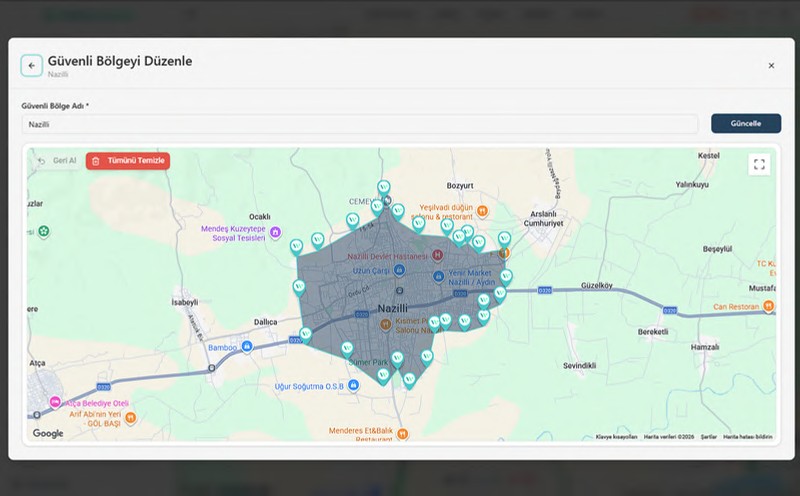This screenshot has height=496, width=800.
Task: Click Arif Abi'nin Yeri restaurant marker
Action: (x=131, y=418)
